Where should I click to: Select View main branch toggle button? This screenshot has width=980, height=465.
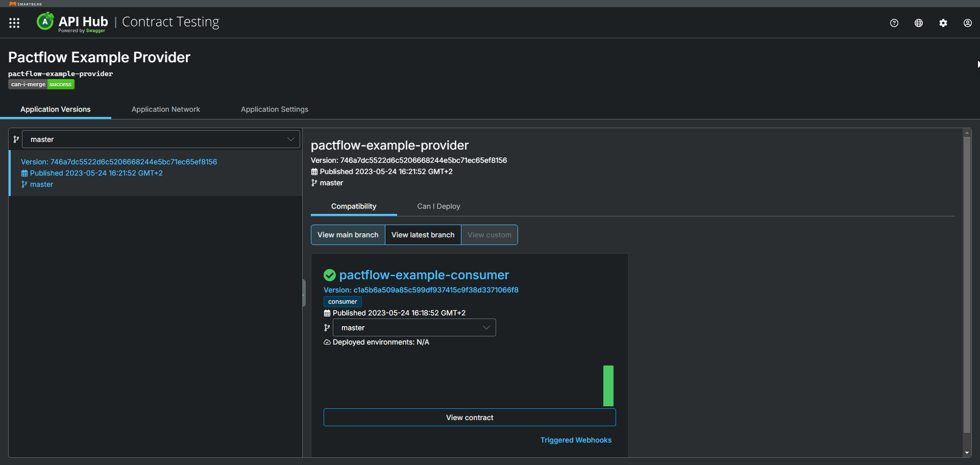pyautogui.click(x=348, y=235)
